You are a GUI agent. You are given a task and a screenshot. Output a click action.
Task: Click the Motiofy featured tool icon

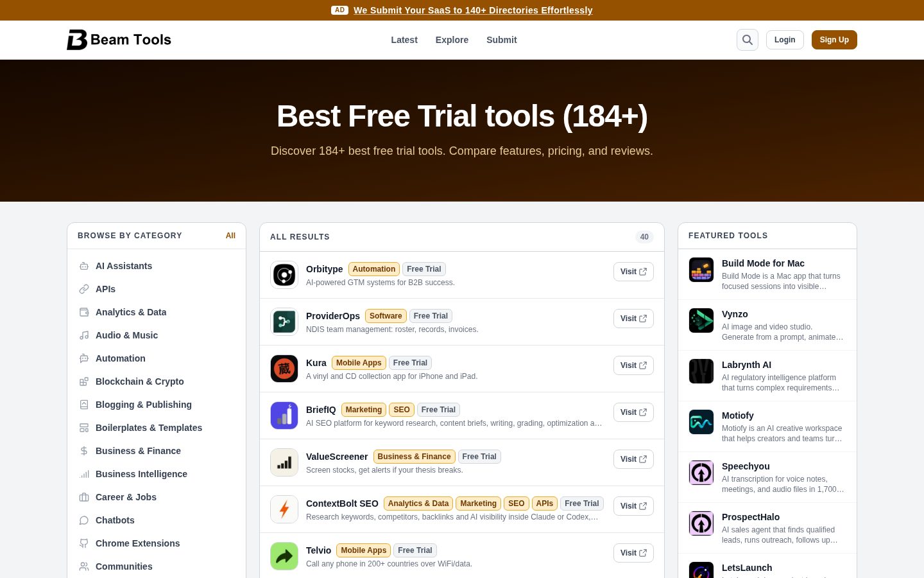click(701, 422)
